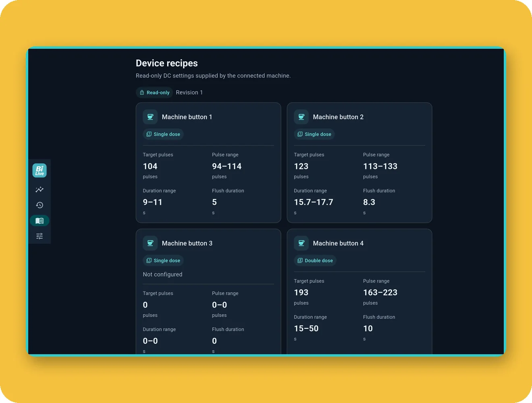Click the Double dose badge on Machine button 4
532x403 pixels.
(x=315, y=260)
